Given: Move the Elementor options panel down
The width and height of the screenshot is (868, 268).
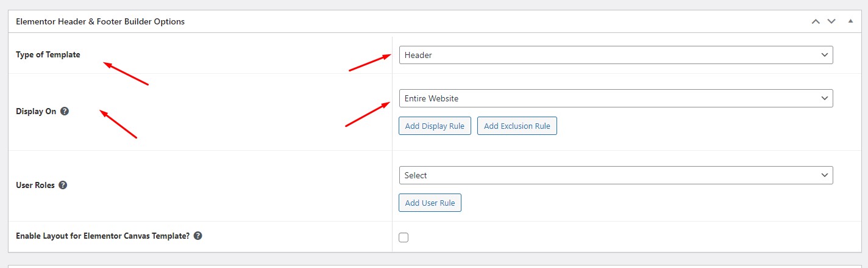Looking at the screenshot, I should click(x=831, y=21).
